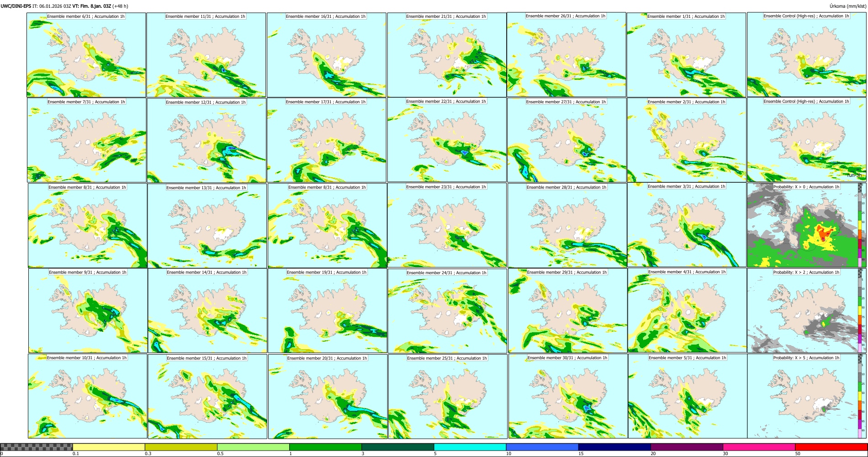Open the Ensemble member 20/31 map
This screenshot has width=868, height=457.
click(328, 397)
